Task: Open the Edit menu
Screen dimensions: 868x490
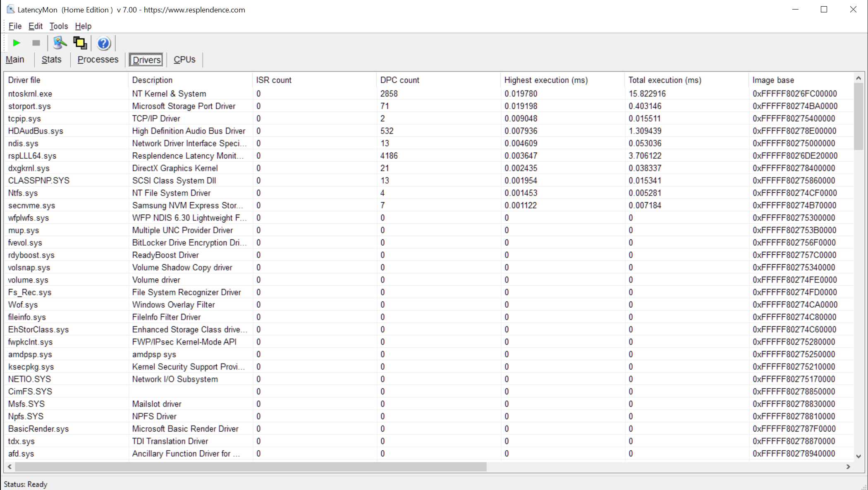Action: (x=36, y=26)
